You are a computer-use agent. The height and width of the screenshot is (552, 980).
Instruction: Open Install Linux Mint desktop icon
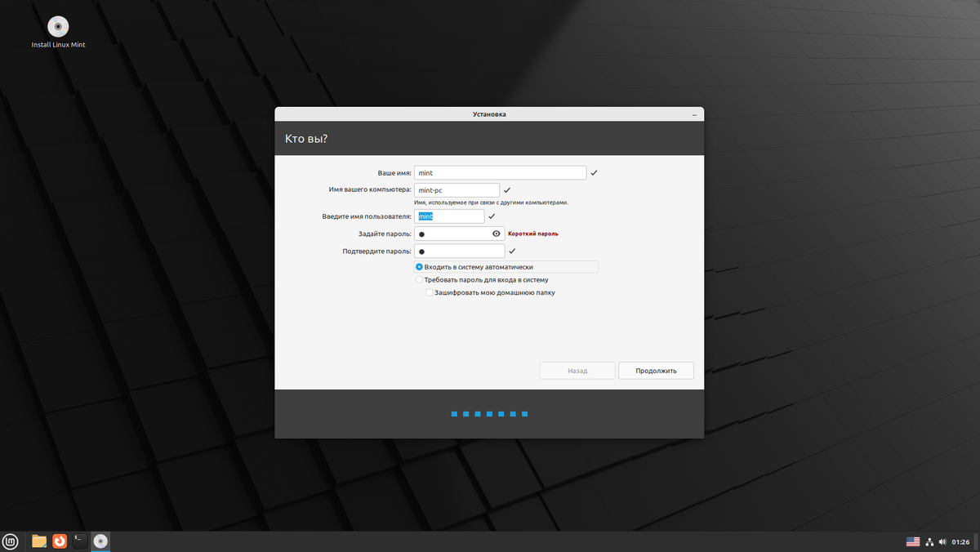[x=58, y=32]
